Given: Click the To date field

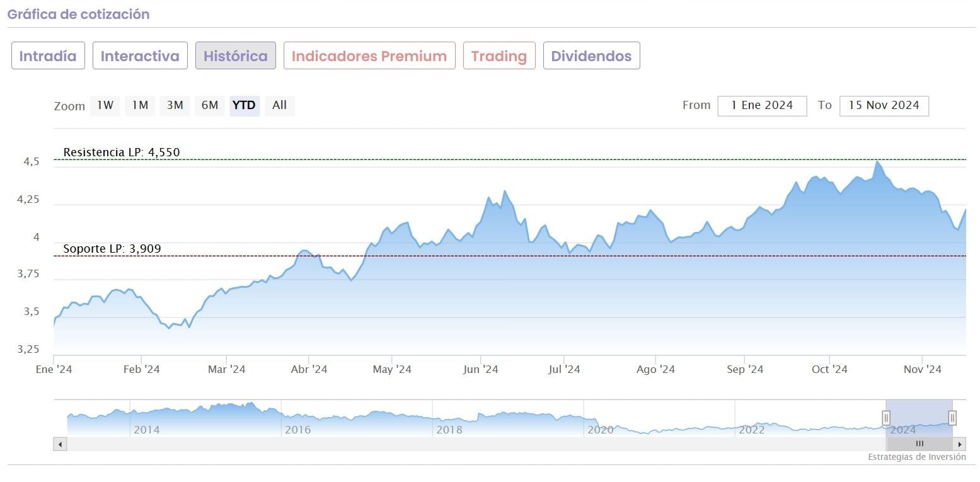Looking at the screenshot, I should click(x=884, y=106).
